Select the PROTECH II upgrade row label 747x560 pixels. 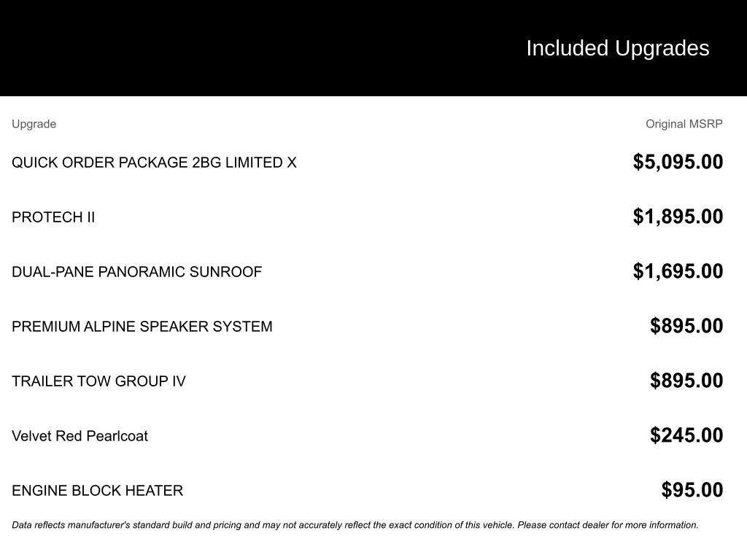click(53, 217)
